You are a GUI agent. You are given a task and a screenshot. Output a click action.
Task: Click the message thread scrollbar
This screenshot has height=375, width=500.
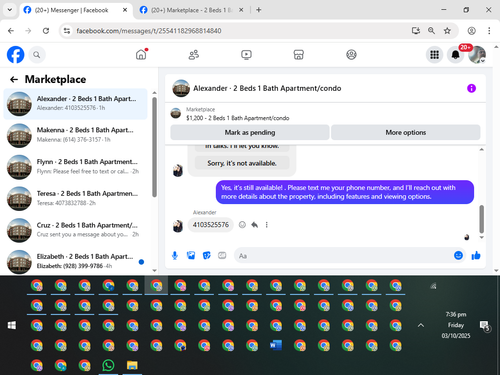(481, 219)
